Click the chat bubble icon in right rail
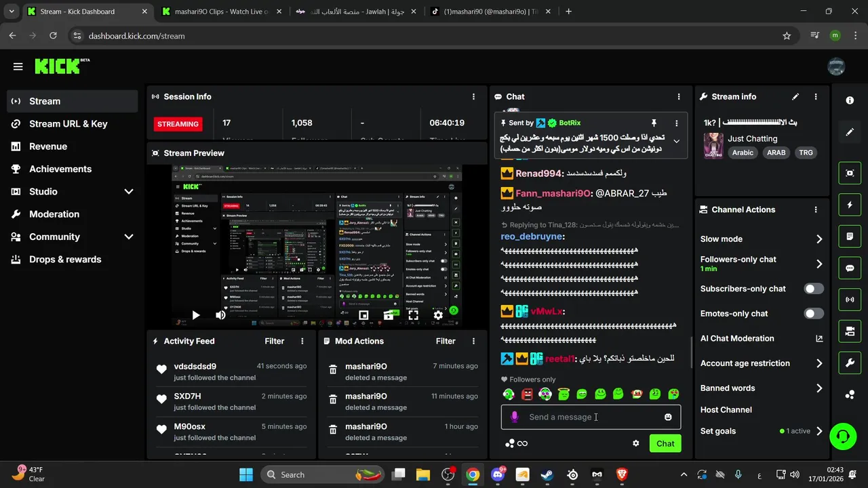 pos(850,268)
